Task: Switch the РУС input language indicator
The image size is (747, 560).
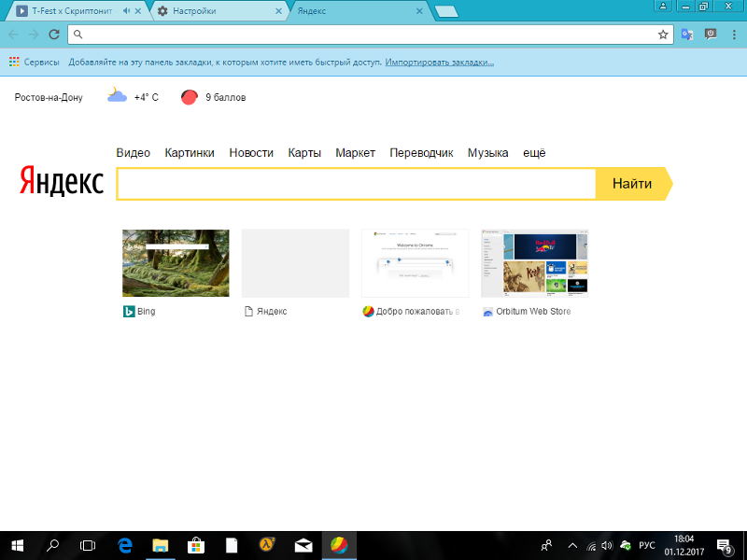Action: coord(647,546)
